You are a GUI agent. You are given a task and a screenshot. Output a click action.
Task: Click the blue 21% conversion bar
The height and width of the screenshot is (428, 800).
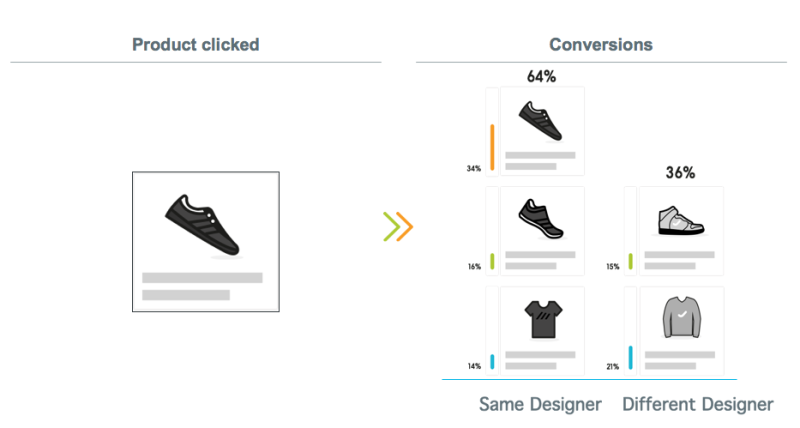631,356
